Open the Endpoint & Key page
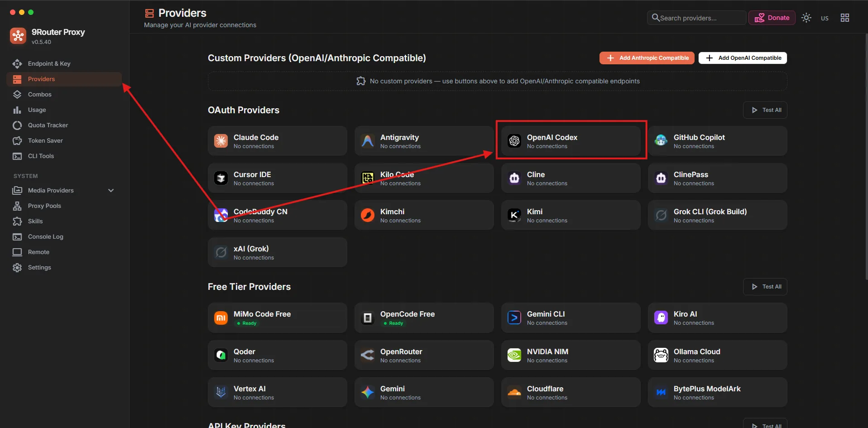Image resolution: width=868 pixels, height=428 pixels. pos(64,64)
